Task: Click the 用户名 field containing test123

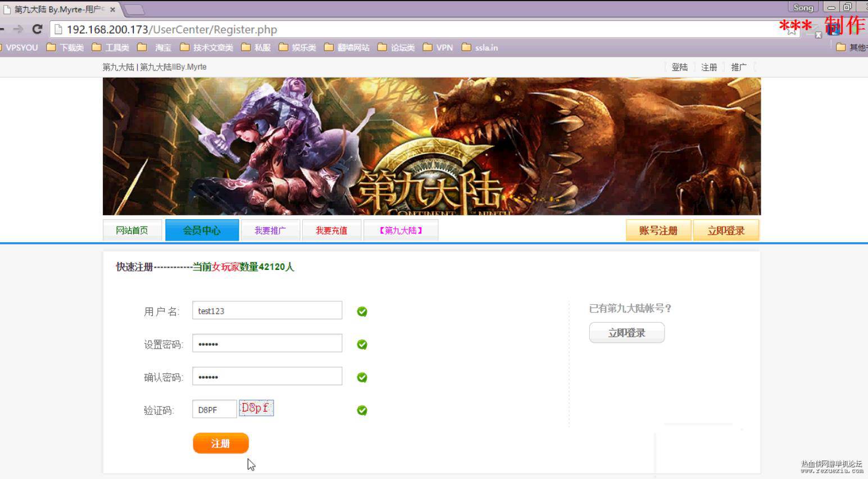Action: pyautogui.click(x=267, y=310)
